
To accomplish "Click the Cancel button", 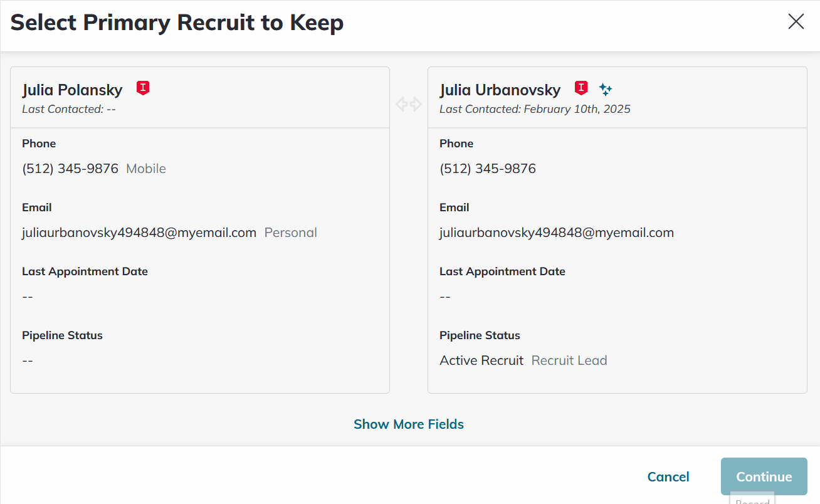I will pos(668,477).
